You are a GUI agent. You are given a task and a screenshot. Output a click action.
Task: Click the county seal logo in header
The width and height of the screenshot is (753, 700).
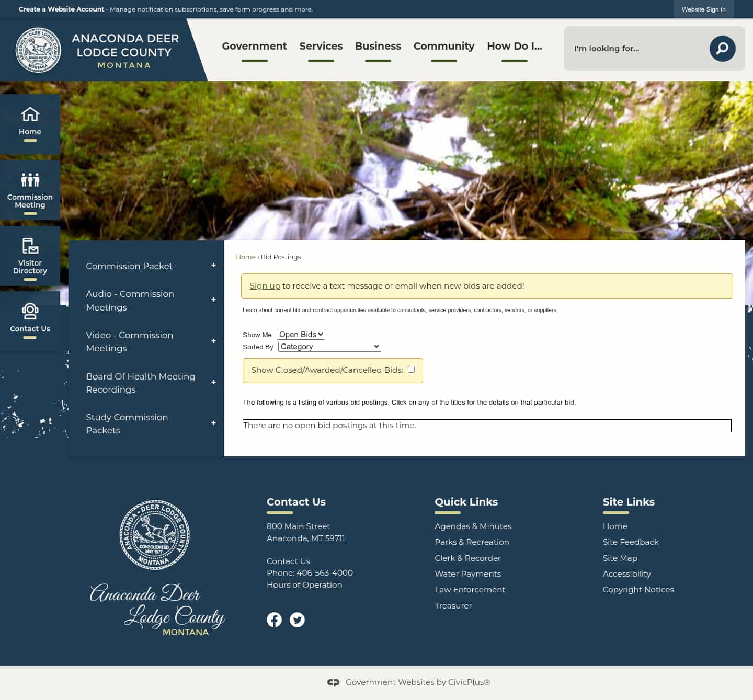pyautogui.click(x=38, y=50)
